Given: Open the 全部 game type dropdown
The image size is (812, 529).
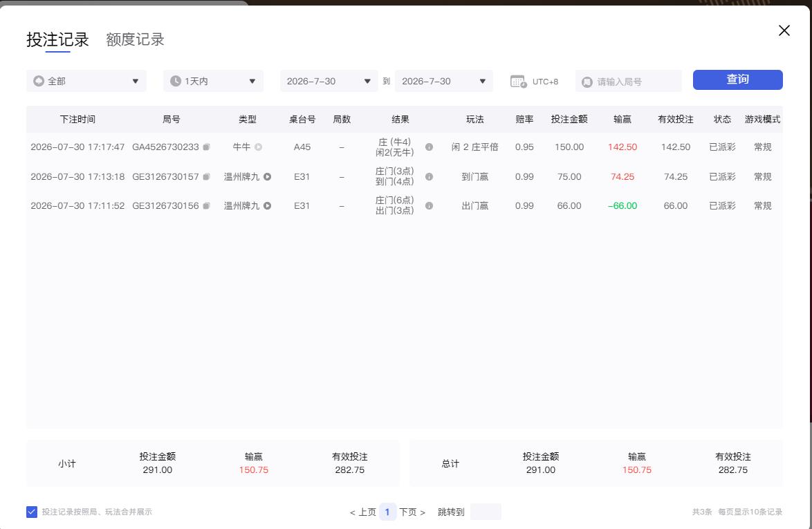Looking at the screenshot, I should point(86,82).
